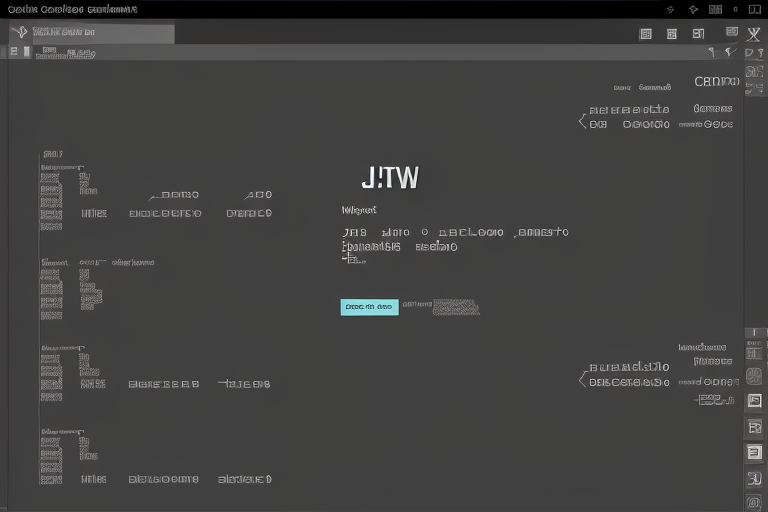768x512 pixels.
Task: Toggle the small square icon on the options bar
Action: pos(13,51)
